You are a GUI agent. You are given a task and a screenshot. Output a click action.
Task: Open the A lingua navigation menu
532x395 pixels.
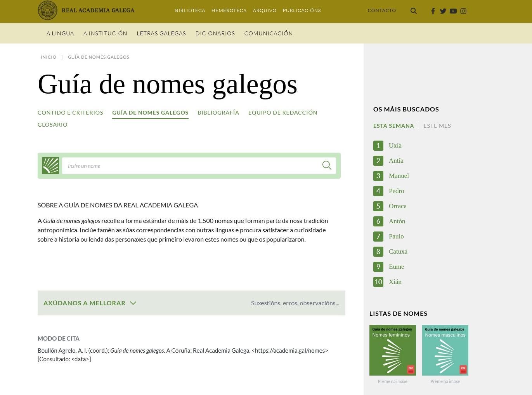pos(60,33)
